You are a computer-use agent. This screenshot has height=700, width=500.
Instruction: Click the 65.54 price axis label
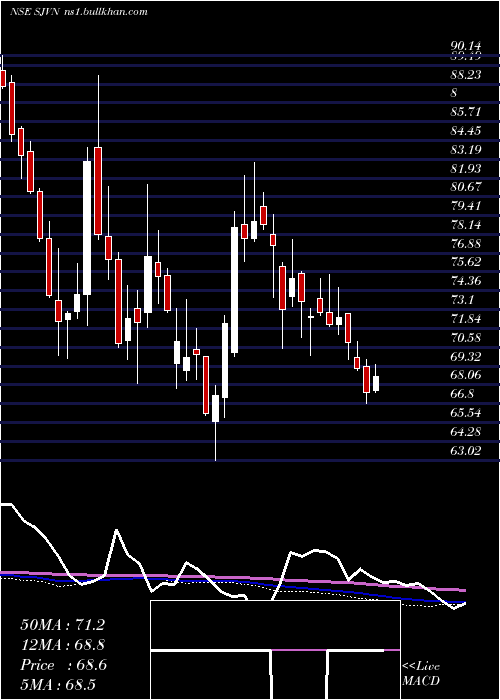click(x=465, y=412)
